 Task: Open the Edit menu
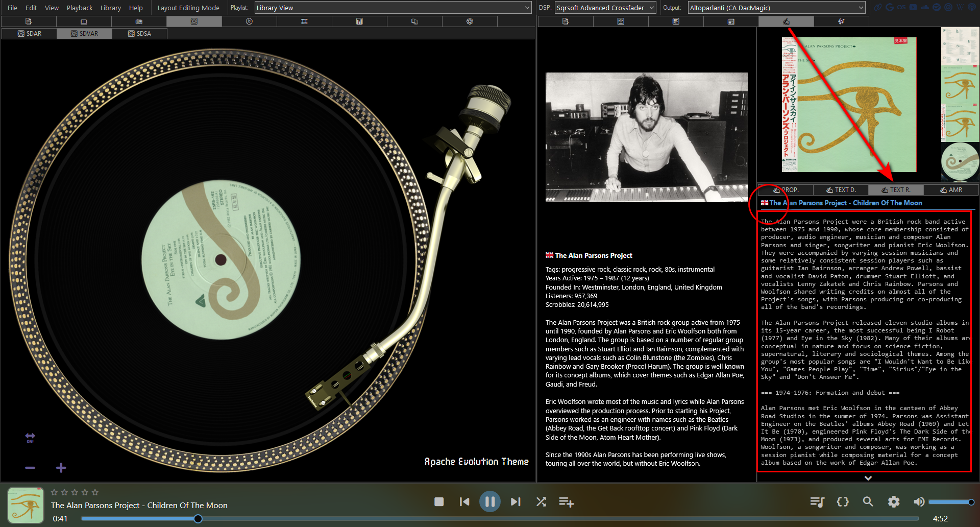click(31, 8)
